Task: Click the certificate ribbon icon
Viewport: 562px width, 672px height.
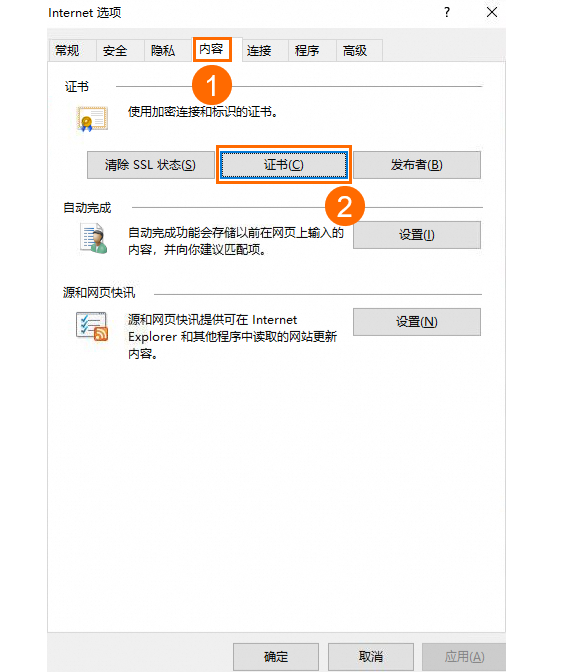Action: [x=92, y=119]
